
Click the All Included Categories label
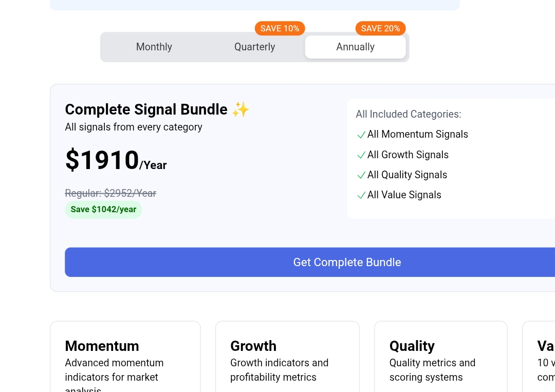click(409, 114)
